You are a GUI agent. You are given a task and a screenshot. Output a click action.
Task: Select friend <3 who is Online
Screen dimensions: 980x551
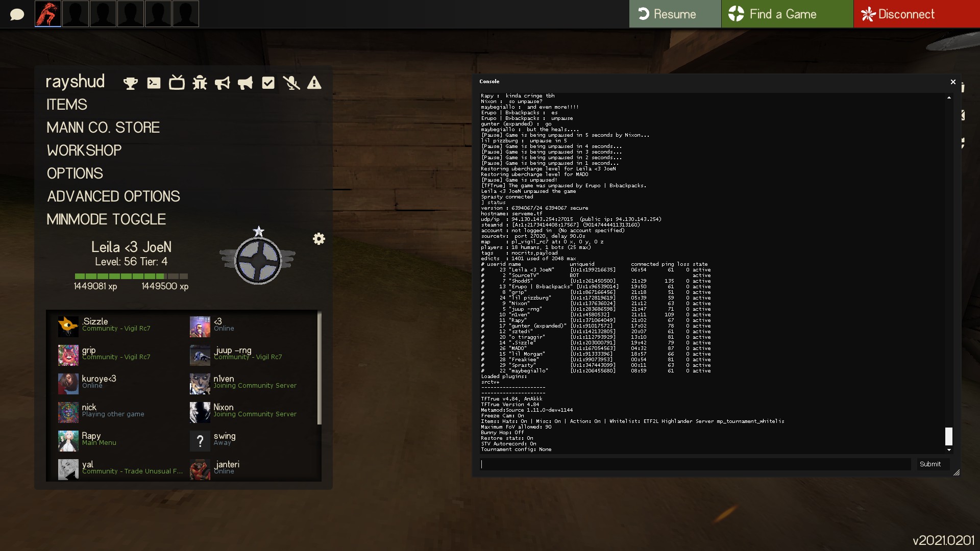coord(252,326)
